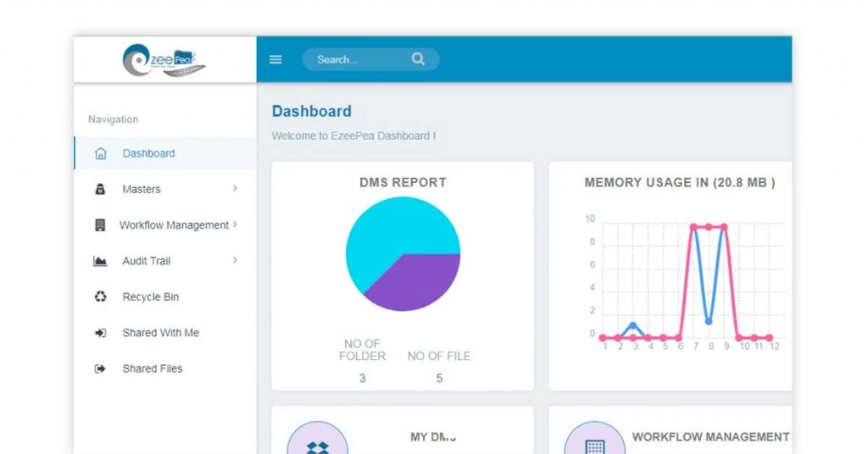Click the DMS REPORT heading
This screenshot has width=868, height=454.
click(x=403, y=182)
